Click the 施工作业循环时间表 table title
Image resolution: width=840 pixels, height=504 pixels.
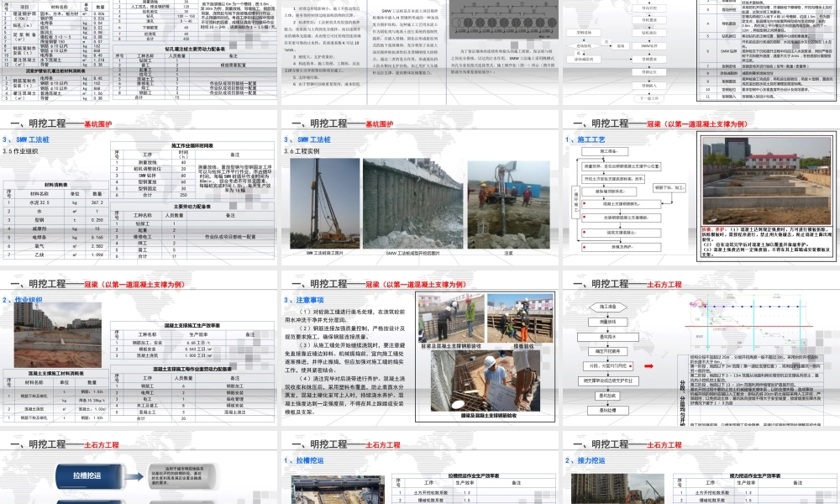(x=192, y=145)
